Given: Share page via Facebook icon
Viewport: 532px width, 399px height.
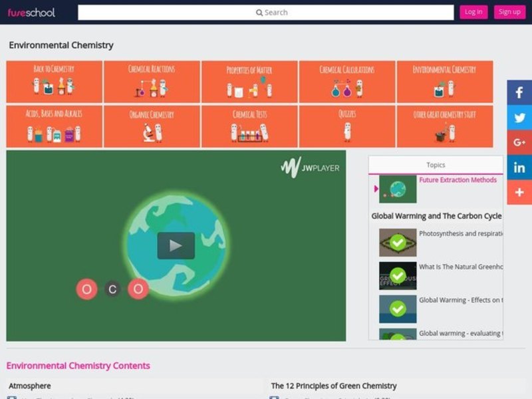Looking at the screenshot, I should (519, 92).
